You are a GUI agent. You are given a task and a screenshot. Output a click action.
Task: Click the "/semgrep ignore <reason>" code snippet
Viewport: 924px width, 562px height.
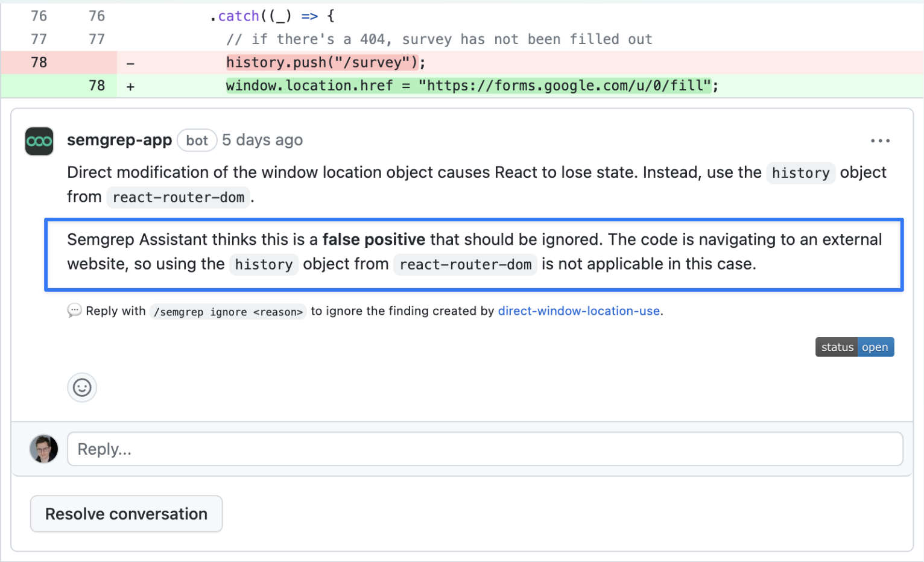tap(228, 312)
